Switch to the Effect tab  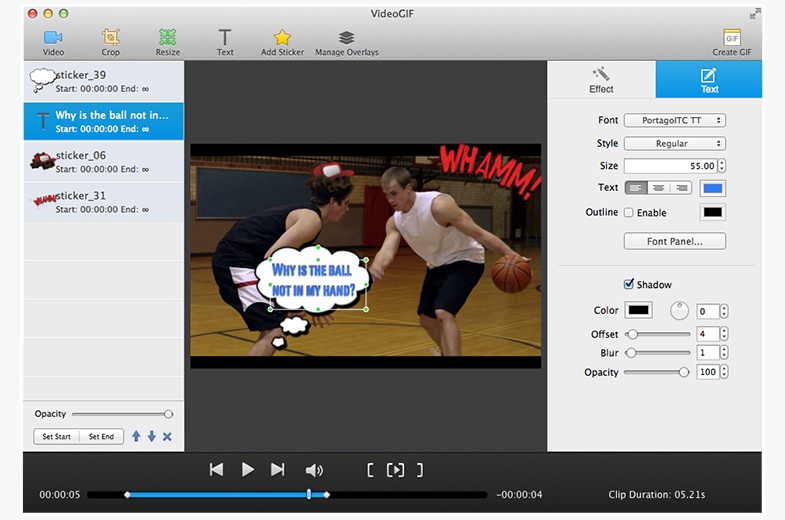(601, 79)
